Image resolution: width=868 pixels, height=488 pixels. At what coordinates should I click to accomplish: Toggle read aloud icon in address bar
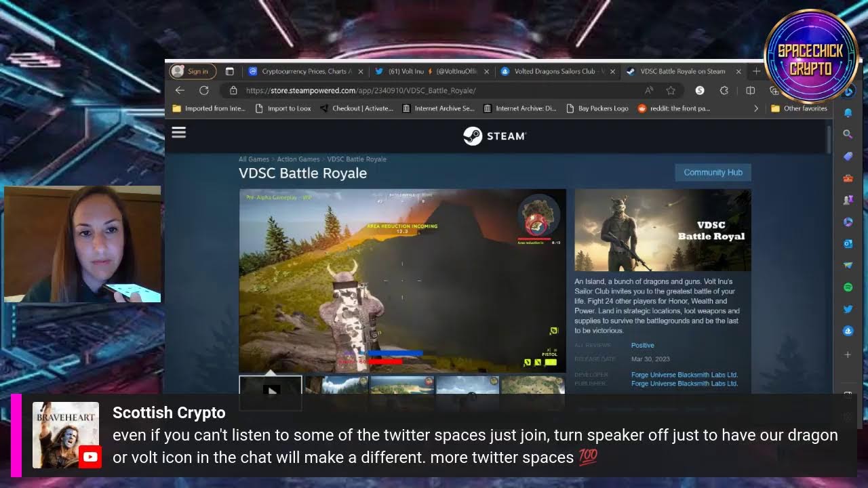point(649,90)
